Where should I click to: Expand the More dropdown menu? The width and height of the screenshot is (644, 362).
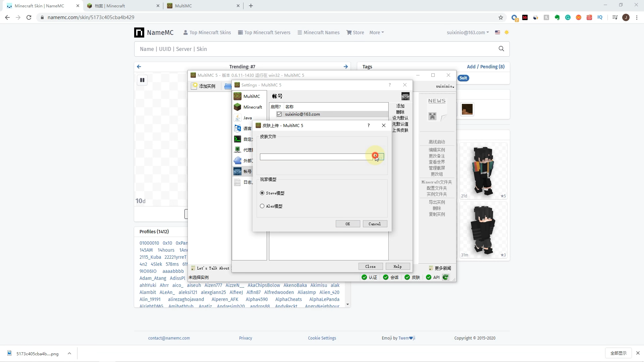coord(376,33)
